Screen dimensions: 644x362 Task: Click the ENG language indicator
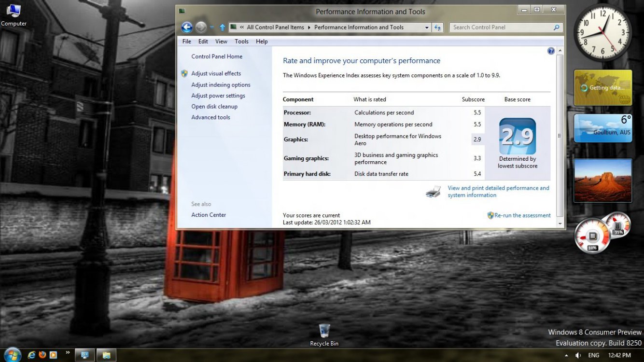[594, 355]
